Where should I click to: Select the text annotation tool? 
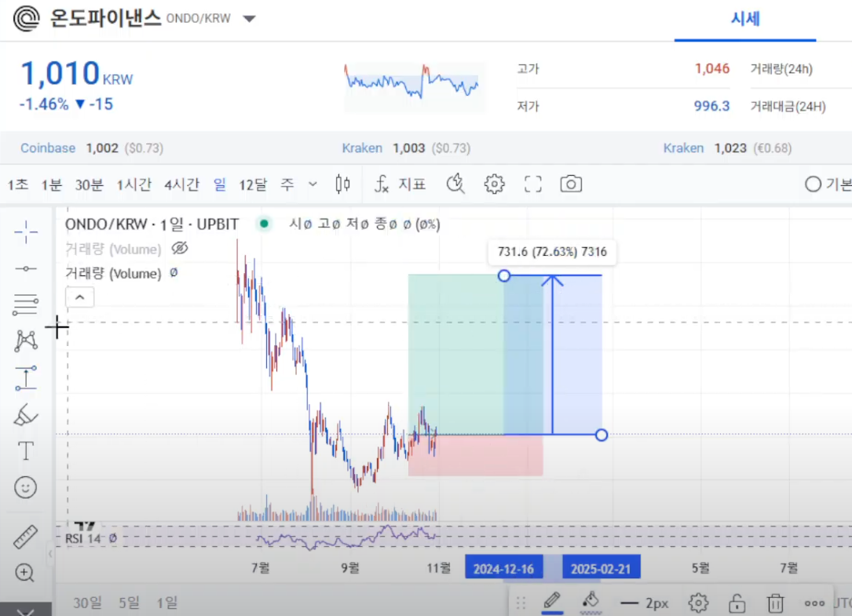coord(26,451)
